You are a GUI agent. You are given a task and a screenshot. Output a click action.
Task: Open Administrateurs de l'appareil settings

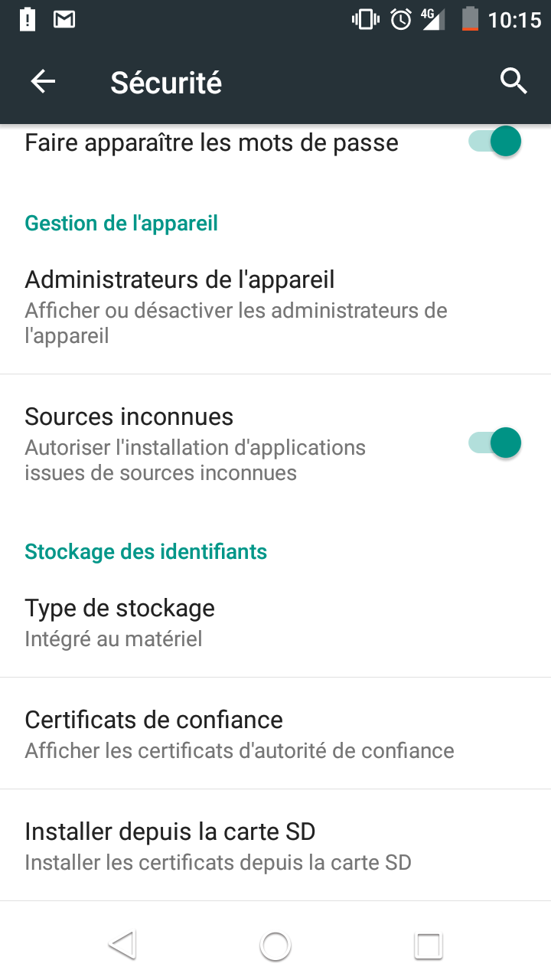(x=237, y=306)
